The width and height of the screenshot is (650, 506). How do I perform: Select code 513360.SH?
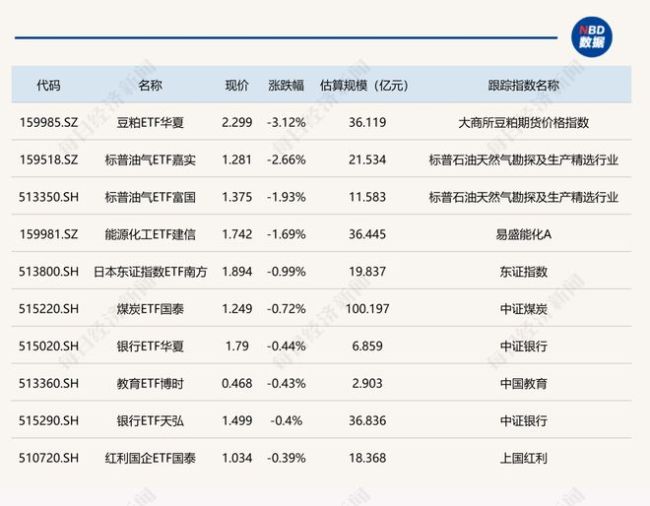tap(49, 384)
